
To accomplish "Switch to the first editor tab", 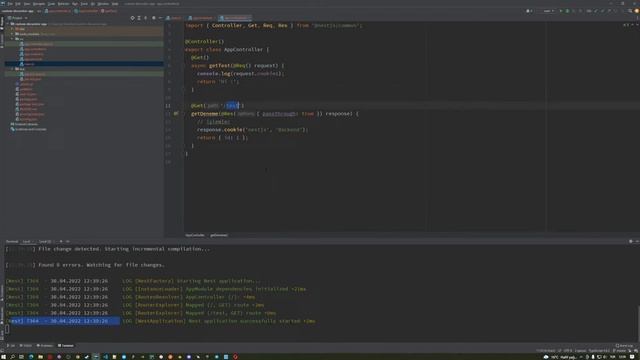I will tap(174, 18).
